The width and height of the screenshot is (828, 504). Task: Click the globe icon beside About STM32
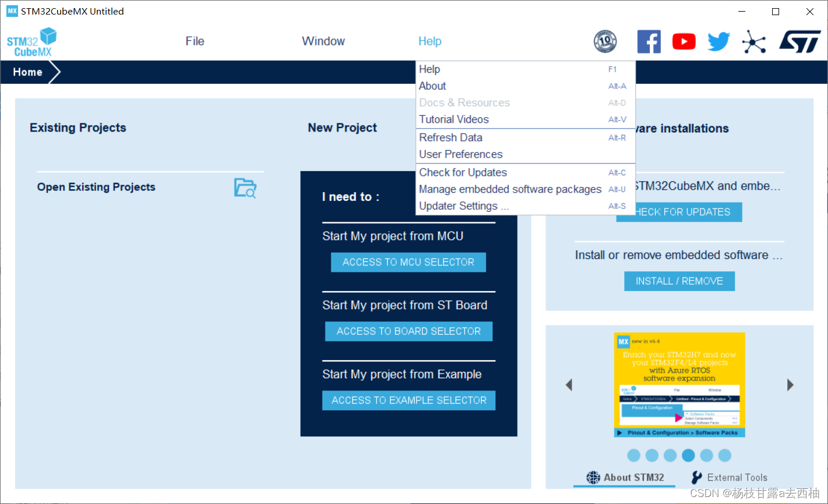point(593,478)
